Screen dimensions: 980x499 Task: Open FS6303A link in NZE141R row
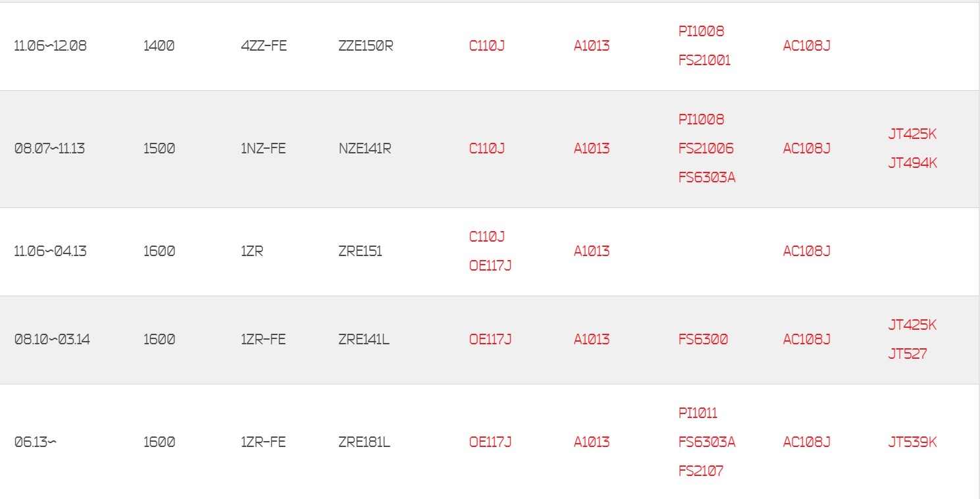(x=706, y=178)
